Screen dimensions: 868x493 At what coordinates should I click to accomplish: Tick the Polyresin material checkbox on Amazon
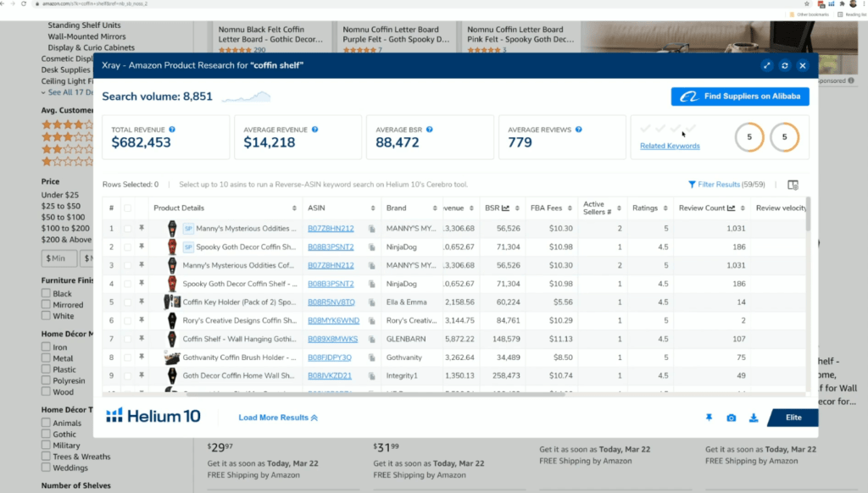point(46,380)
